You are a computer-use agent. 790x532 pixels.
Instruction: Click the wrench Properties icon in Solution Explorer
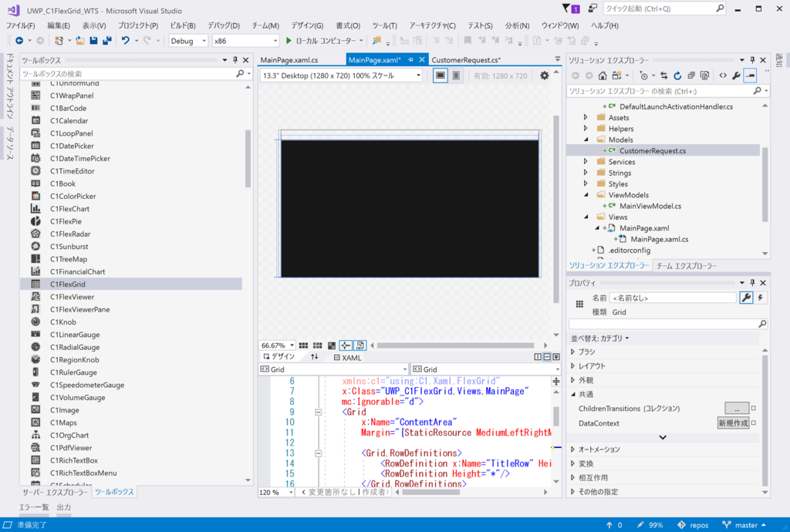coord(737,76)
